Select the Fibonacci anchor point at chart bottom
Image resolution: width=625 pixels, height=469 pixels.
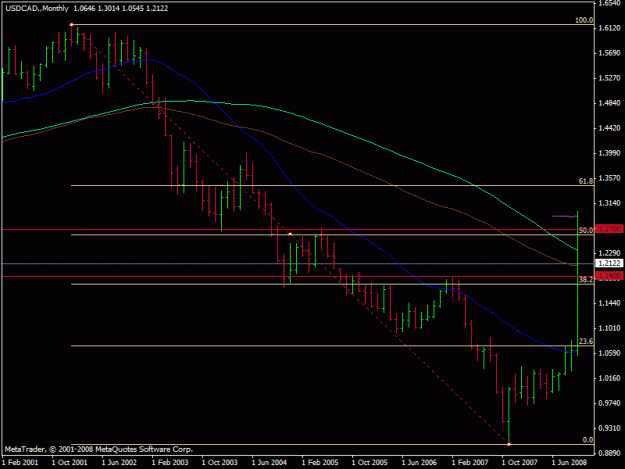(509, 444)
